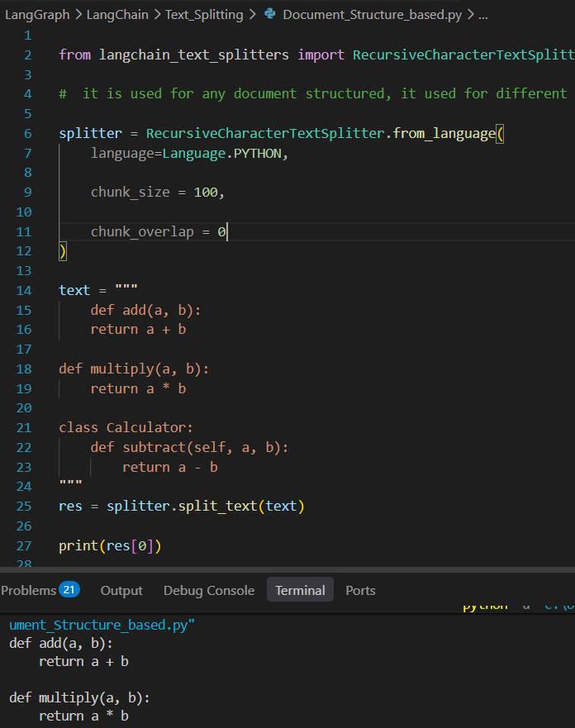Screen dimensions: 575x728
Task: Click 'return a + b' in the editor
Action: click(138, 330)
